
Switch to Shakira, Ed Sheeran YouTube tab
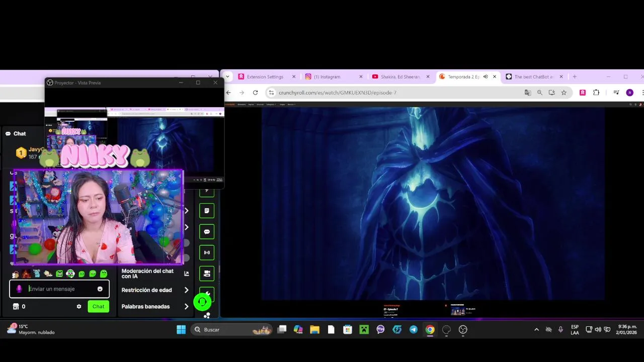pos(399,77)
